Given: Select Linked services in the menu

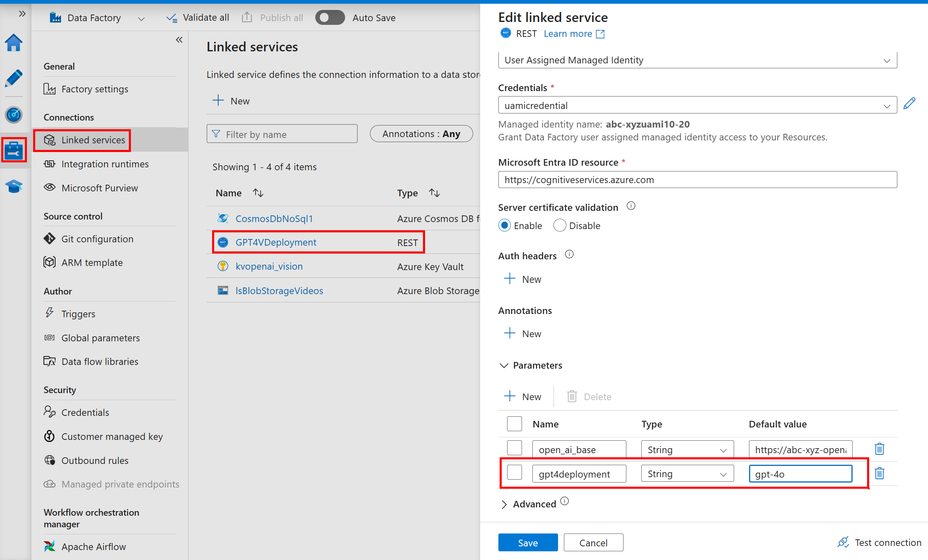Looking at the screenshot, I should point(93,140).
